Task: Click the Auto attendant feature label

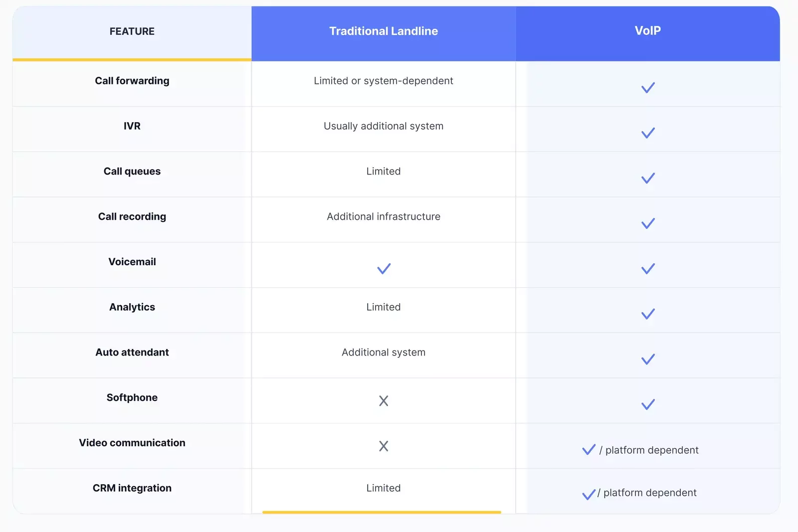Action: [x=132, y=353]
